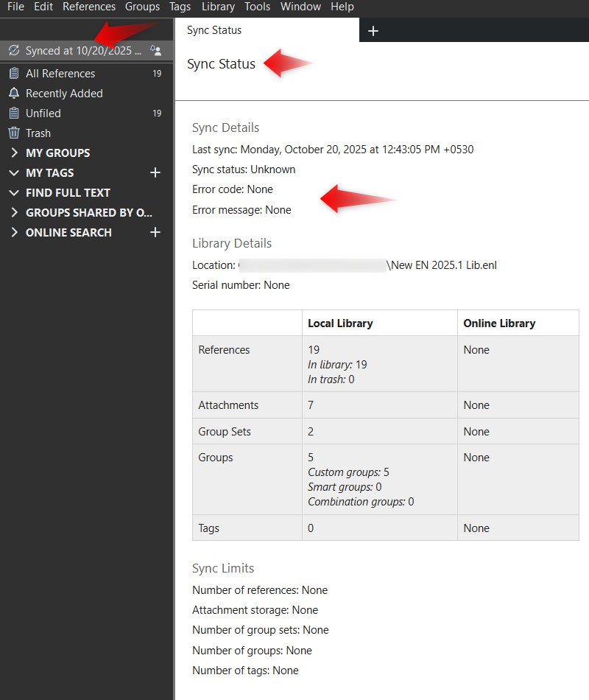Collapse the FIND FULL TEXT section

pos(14,193)
